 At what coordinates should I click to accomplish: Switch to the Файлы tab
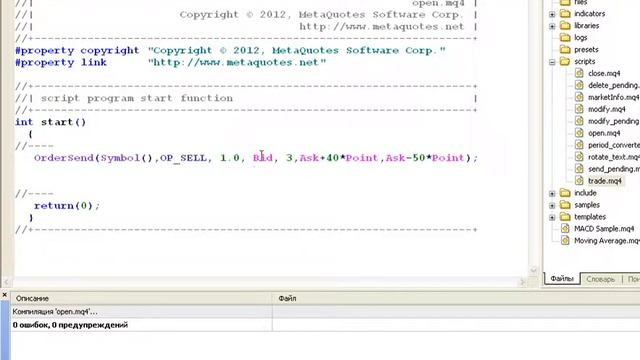pyautogui.click(x=562, y=279)
